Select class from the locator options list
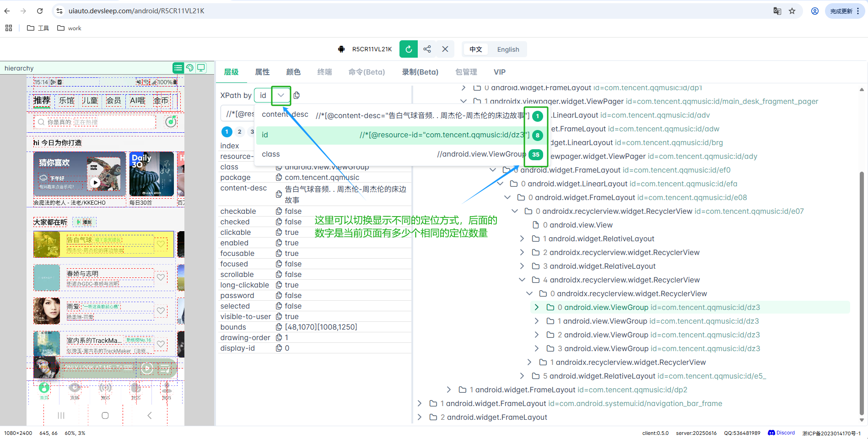This screenshot has height=439, width=868. pos(270,154)
